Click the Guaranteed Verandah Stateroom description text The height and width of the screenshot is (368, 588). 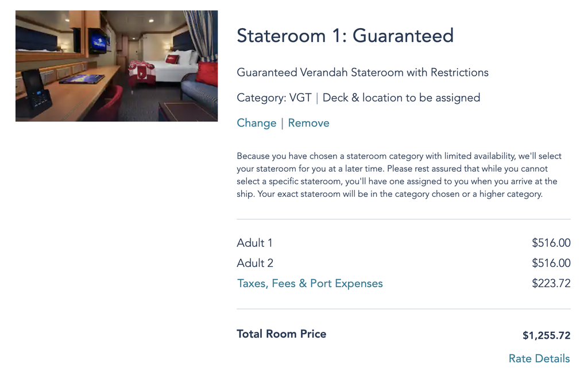[362, 72]
